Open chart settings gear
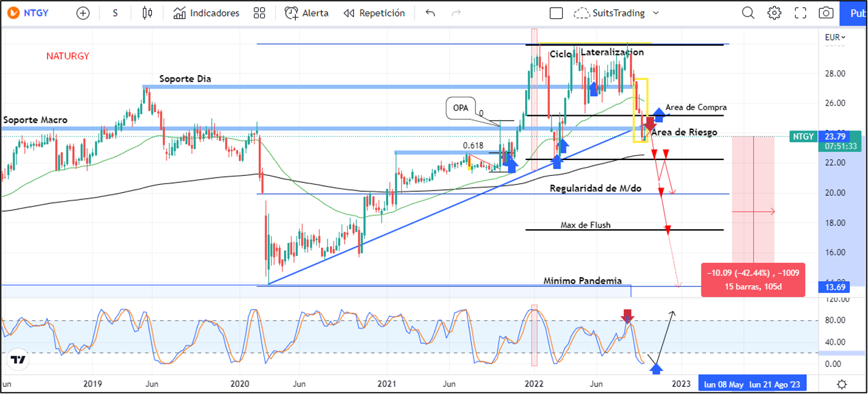The image size is (868, 394). coord(774,13)
